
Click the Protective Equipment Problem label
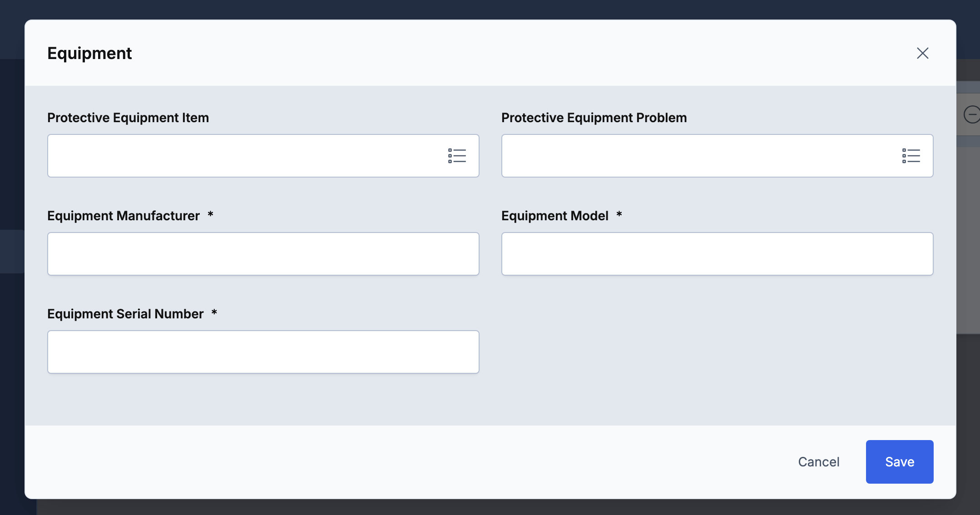coord(594,118)
